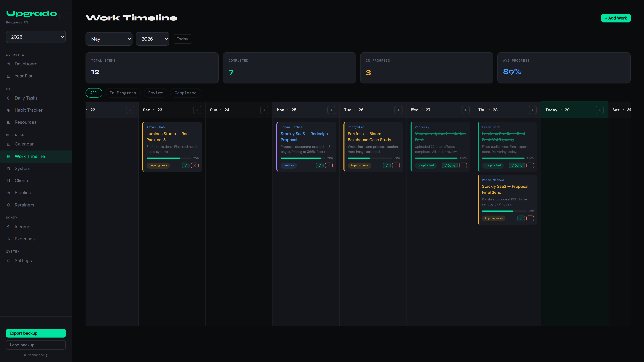
Task: Click the Add Work button
Action: (x=616, y=18)
